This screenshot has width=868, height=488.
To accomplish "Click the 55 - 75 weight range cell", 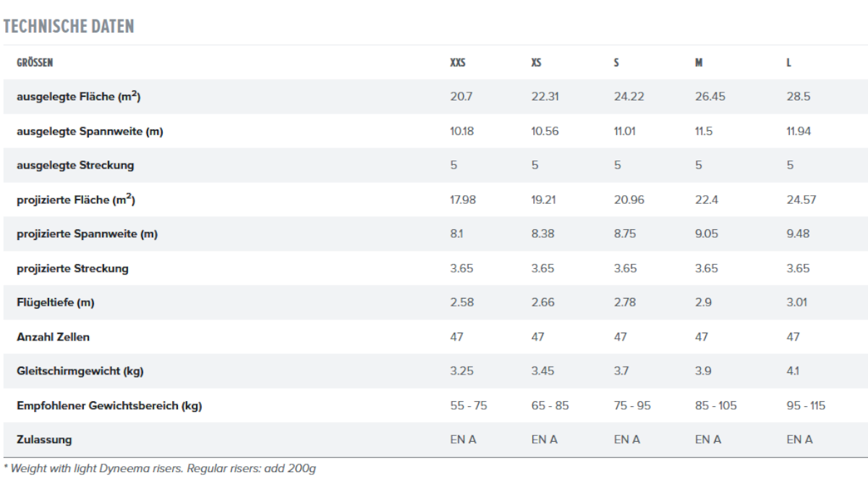I will [x=469, y=406].
